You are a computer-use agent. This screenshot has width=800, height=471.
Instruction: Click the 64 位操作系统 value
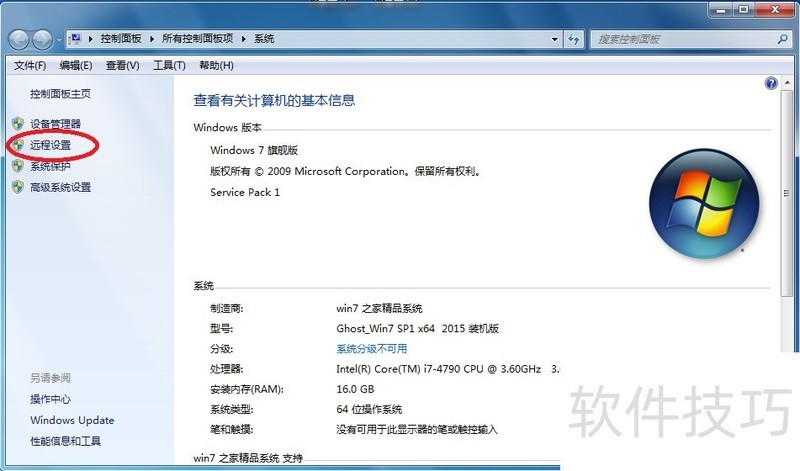(369, 409)
